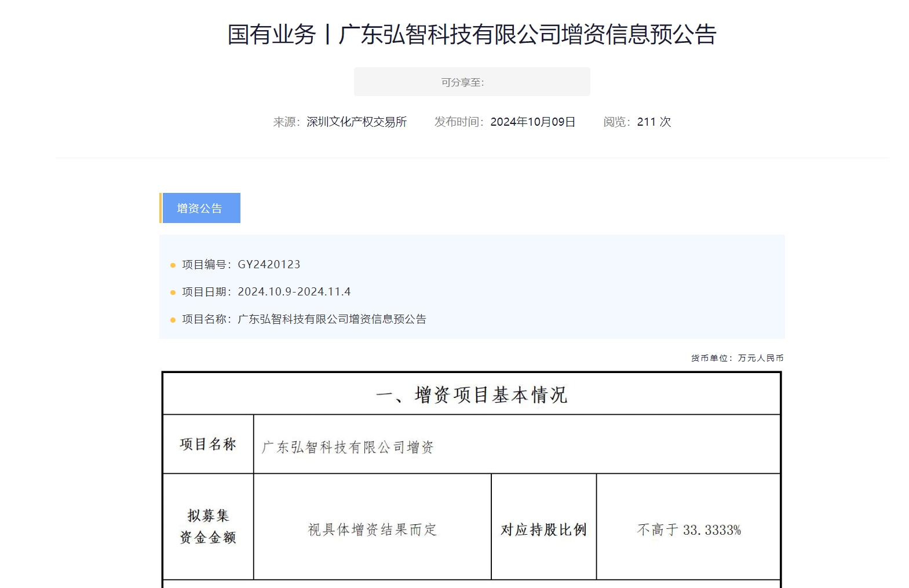Click the page title 国有业务丨广东弘智科技有限公司增资信息预公告

pyautogui.click(x=472, y=35)
